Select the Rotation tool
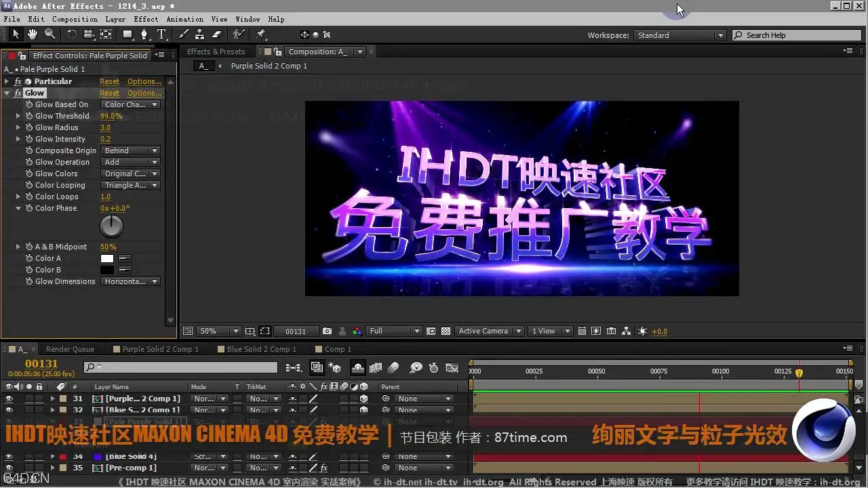 coord(71,34)
